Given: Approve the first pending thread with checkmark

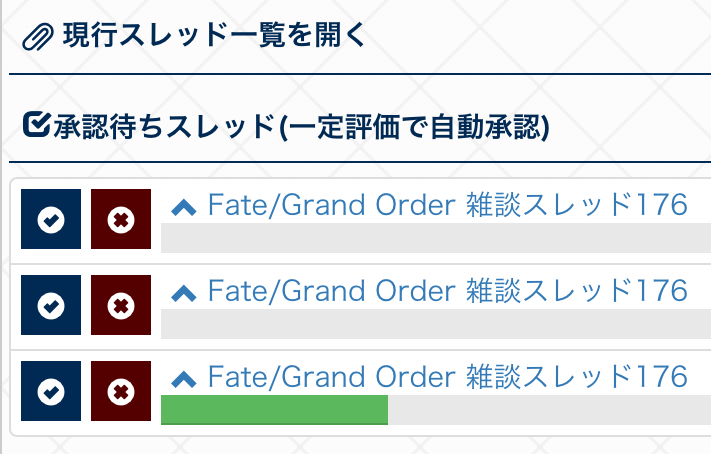Looking at the screenshot, I should (50, 219).
